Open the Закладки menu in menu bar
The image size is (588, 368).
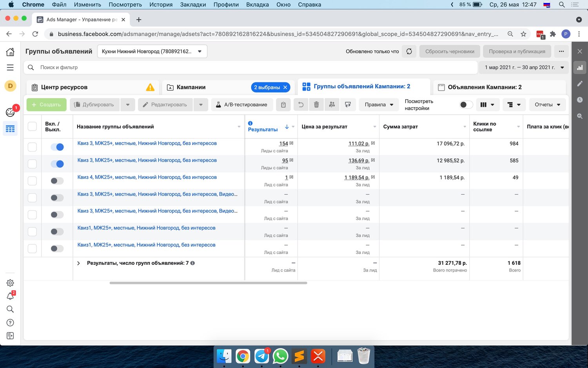193,5
